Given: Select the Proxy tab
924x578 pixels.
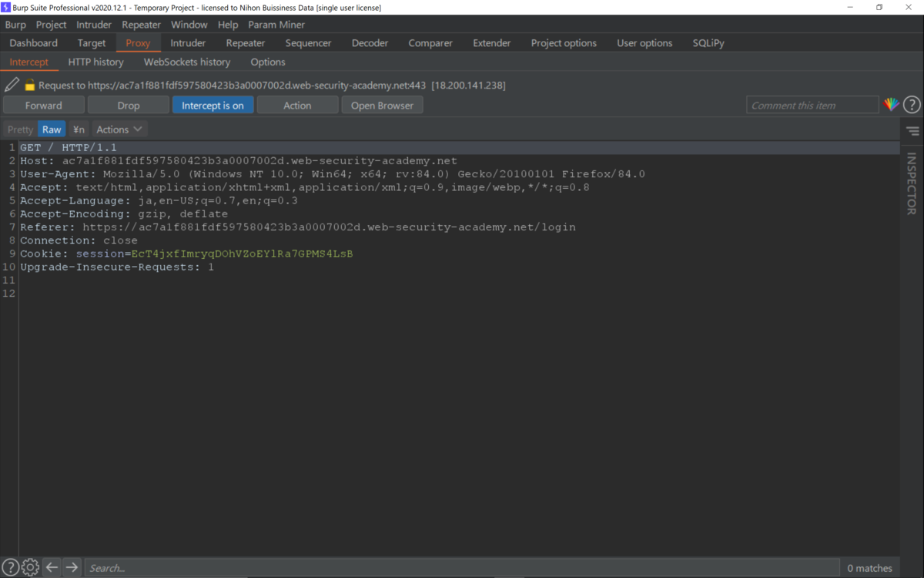Looking at the screenshot, I should coord(138,43).
